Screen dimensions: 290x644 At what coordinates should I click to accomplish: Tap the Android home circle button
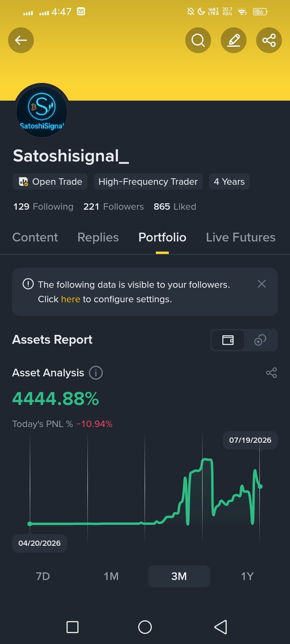click(145, 627)
